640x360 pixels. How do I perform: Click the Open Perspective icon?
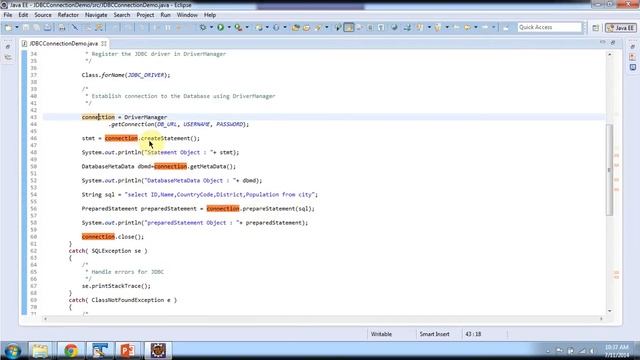coord(596,28)
